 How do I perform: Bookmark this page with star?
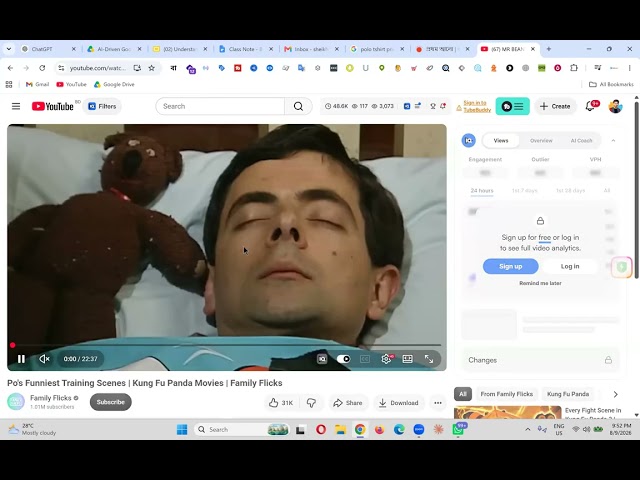tap(151, 68)
